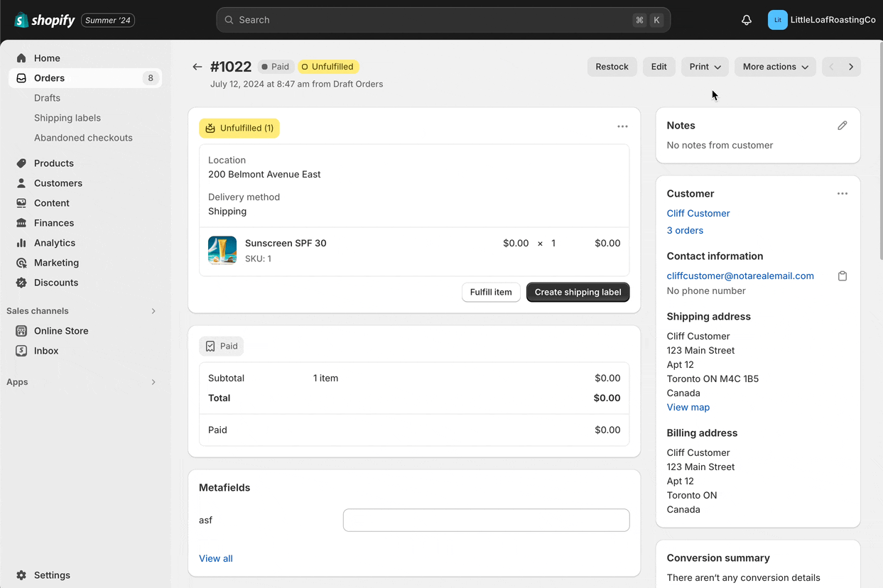Open Unfulfilled card three-dot menu
Viewport: 883px width, 588px height.
[x=622, y=127]
